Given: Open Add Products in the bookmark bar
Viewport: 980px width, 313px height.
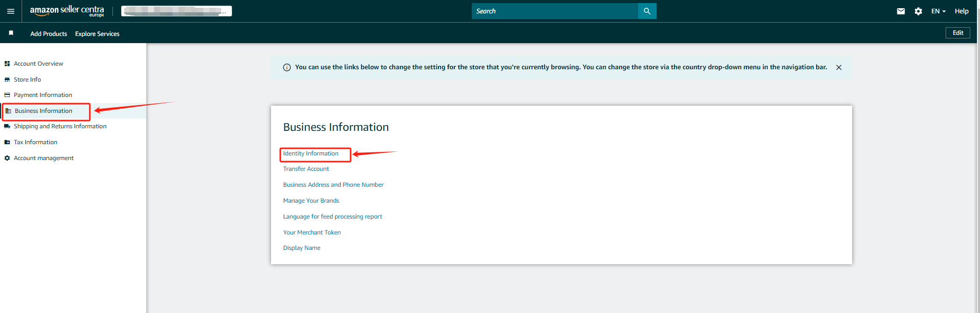Looking at the screenshot, I should pos(49,34).
